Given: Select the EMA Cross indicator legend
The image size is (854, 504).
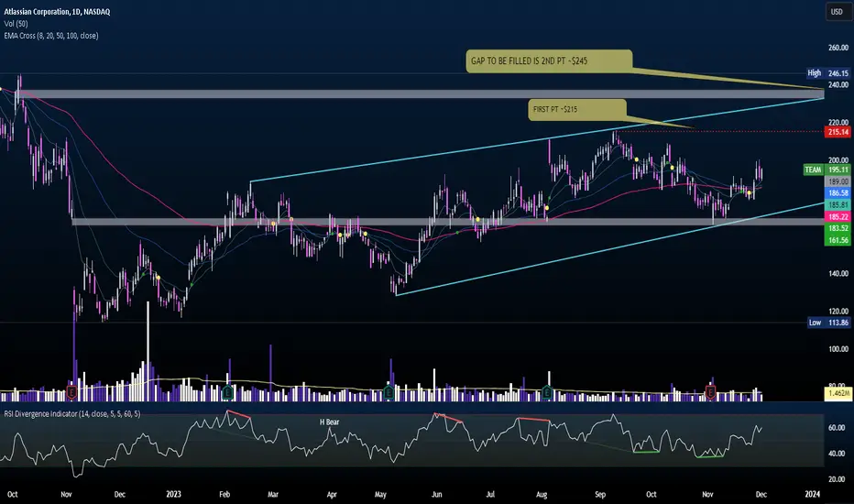Looking at the screenshot, I should pos(51,36).
